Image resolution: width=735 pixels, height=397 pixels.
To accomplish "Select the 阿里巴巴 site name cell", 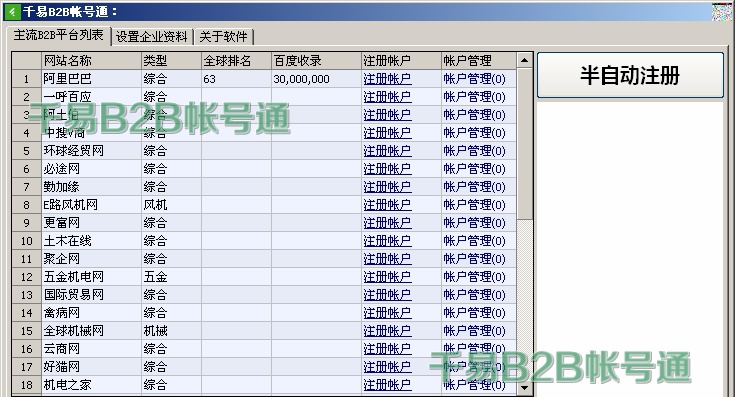I will pos(91,79).
